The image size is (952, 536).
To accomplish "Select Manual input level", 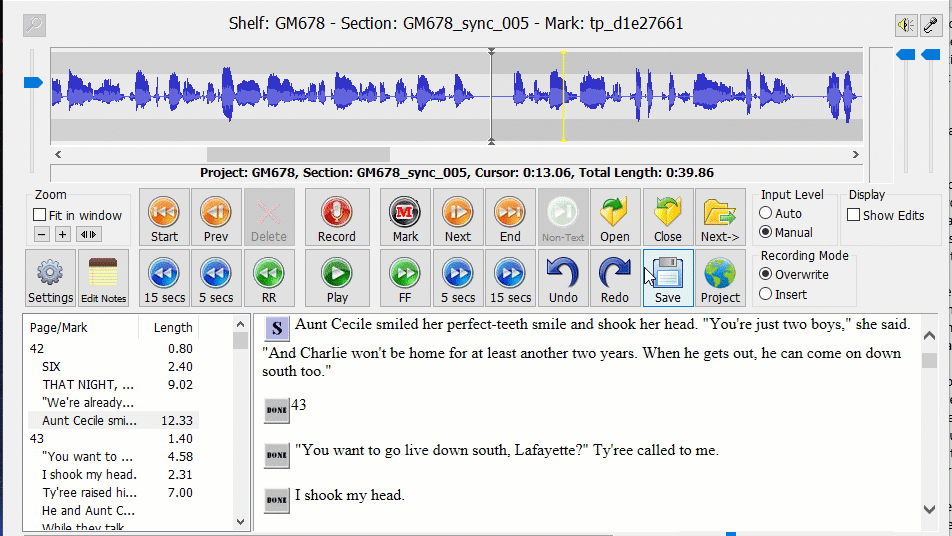I will point(766,232).
